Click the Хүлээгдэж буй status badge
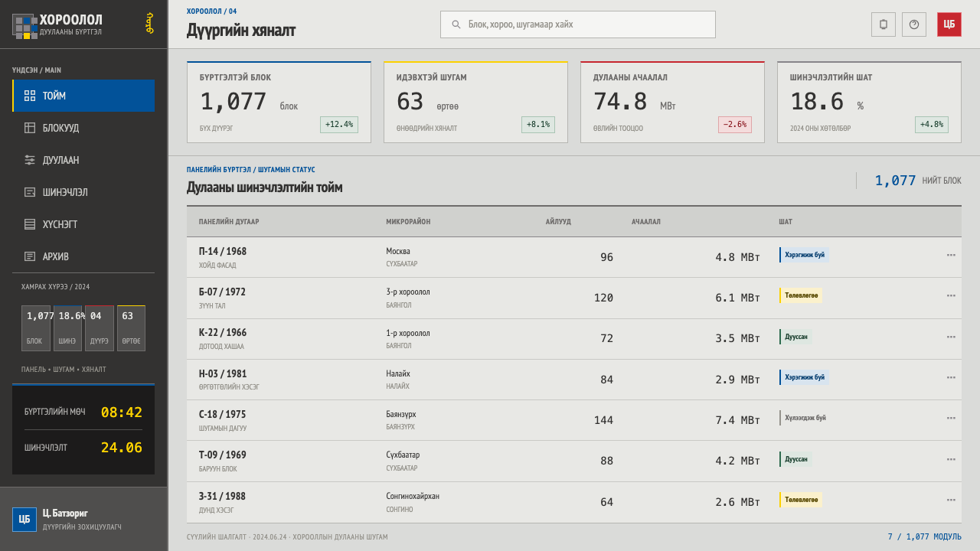 point(805,418)
